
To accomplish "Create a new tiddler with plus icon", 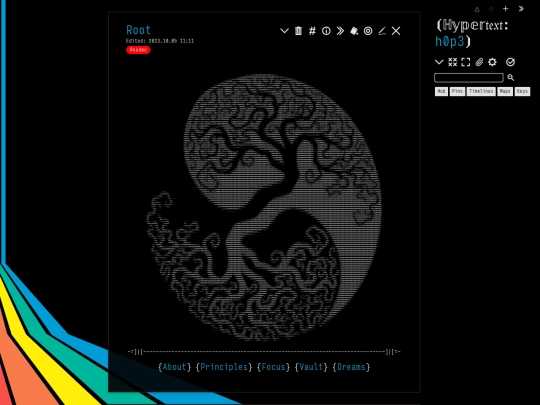I will 505,9.
